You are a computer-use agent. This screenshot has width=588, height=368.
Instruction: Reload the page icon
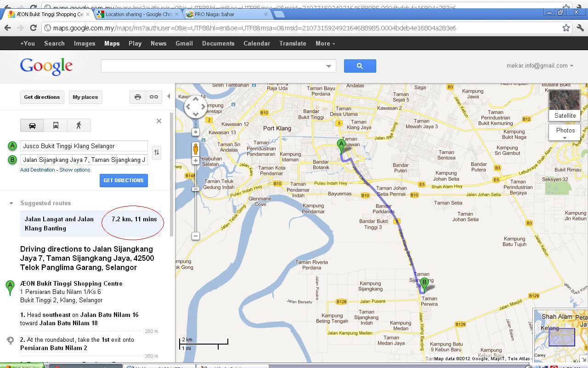(33, 28)
